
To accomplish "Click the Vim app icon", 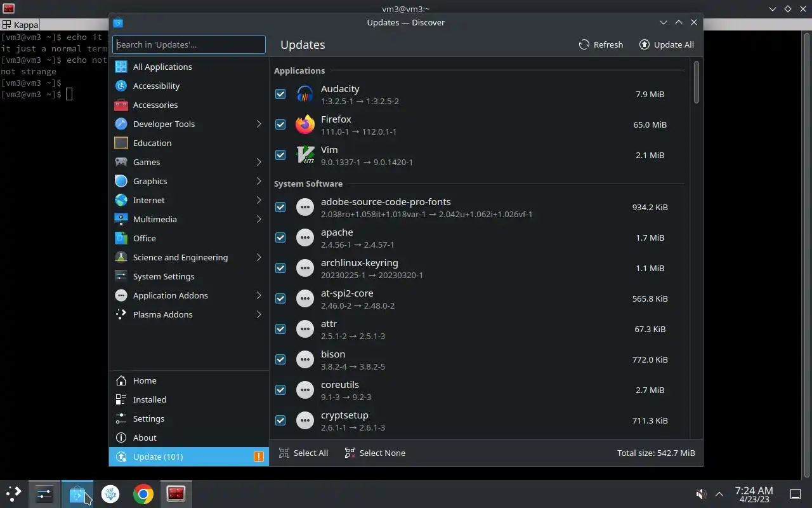I will 305,155.
